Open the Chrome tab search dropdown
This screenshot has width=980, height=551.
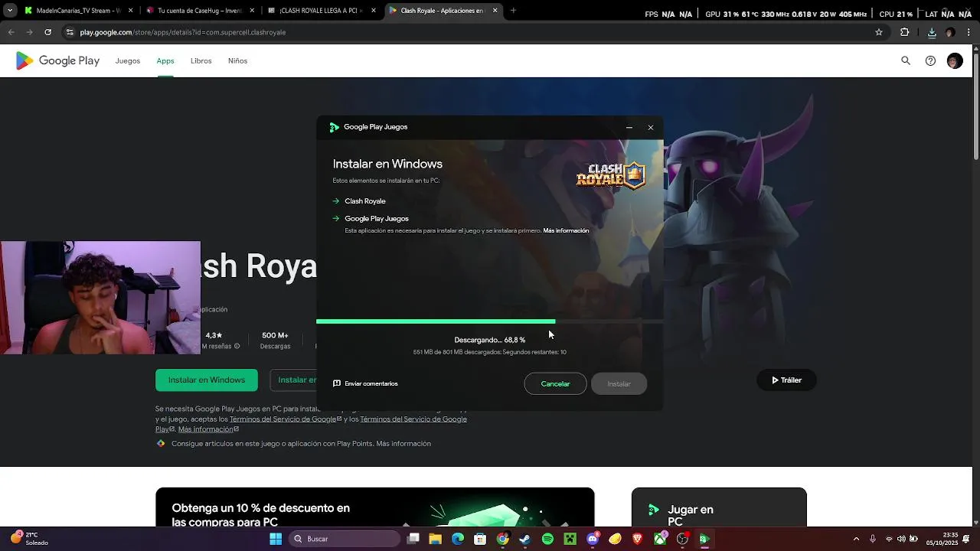(x=10, y=11)
